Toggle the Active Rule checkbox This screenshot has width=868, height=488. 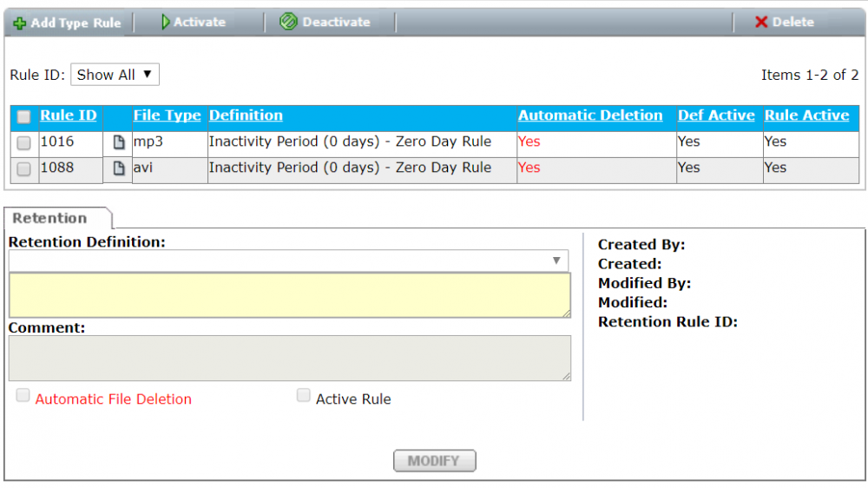(304, 396)
